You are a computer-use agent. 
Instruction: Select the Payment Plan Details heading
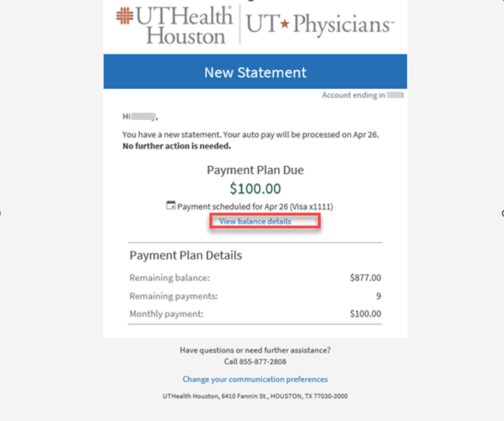[186, 255]
